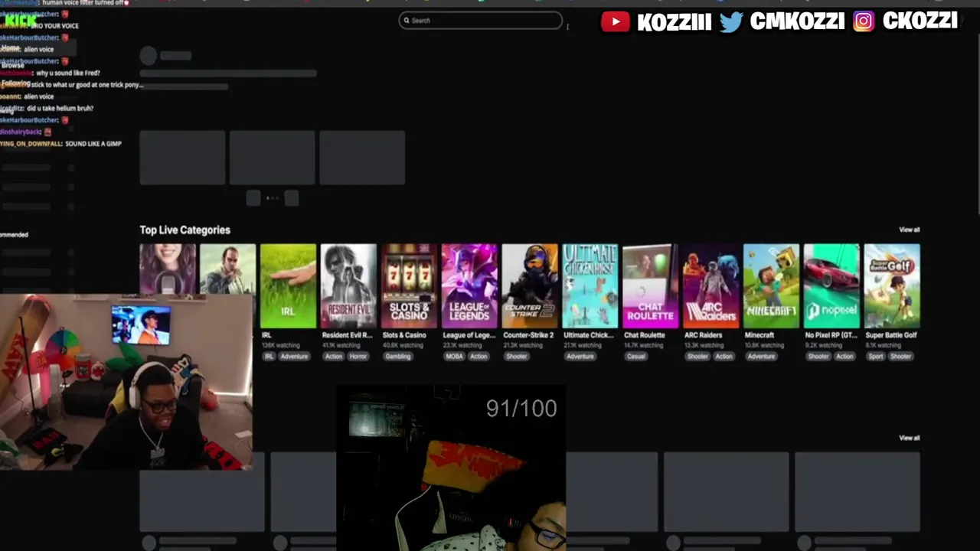Click the Chat Roulette title
Image resolution: width=980 pixels, height=551 pixels.
tap(645, 335)
